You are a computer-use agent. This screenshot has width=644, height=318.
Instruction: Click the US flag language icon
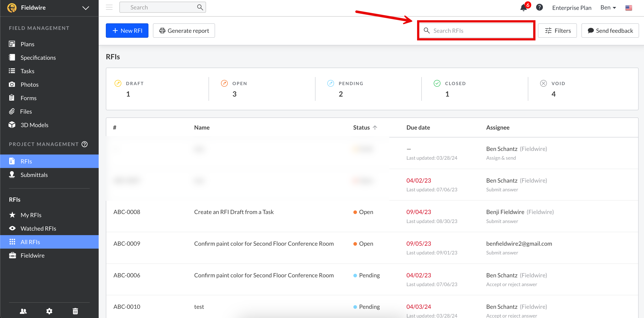(x=629, y=8)
